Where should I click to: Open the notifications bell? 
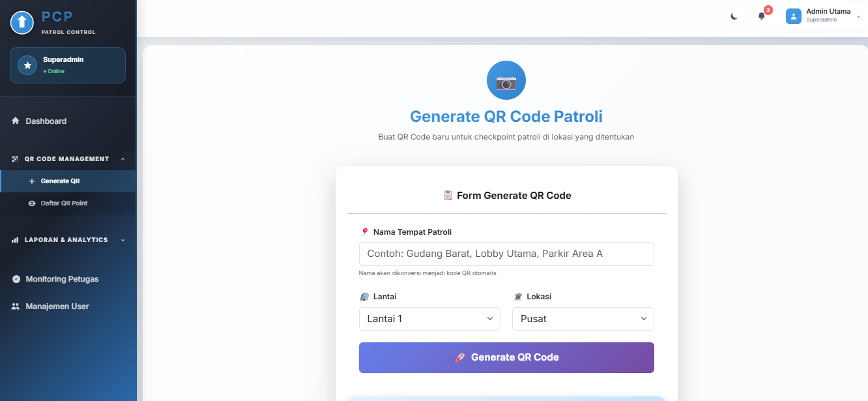click(761, 16)
